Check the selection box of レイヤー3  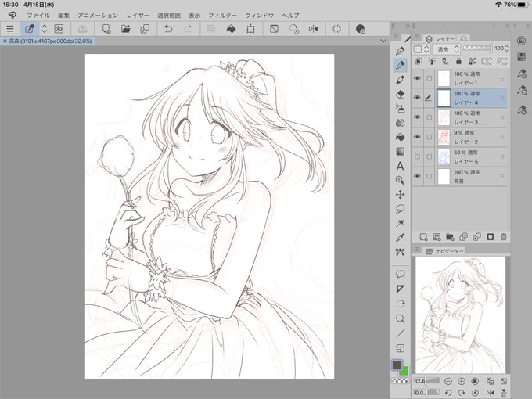430,117
